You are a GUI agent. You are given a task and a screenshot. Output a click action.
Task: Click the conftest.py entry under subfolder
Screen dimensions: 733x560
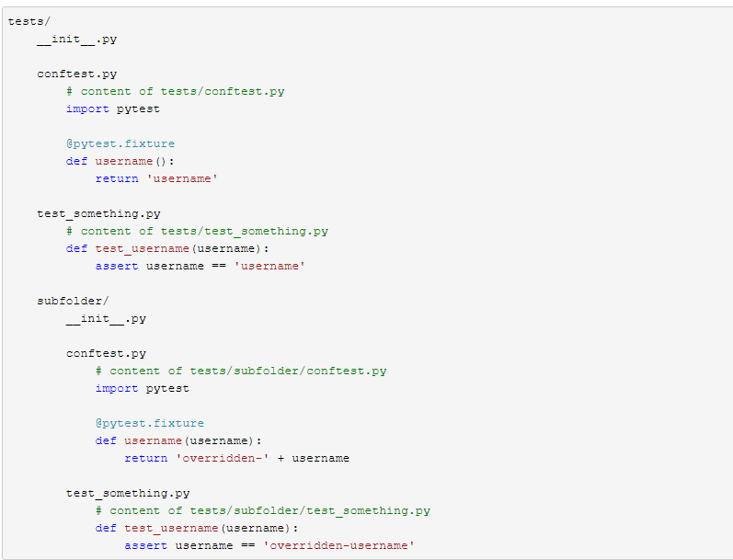click(106, 354)
